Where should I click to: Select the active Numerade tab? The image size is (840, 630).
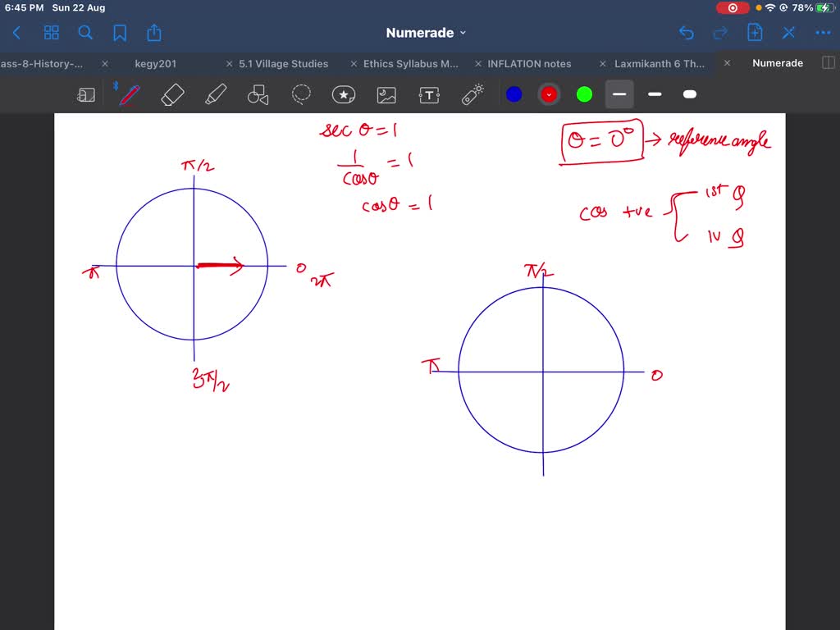coord(778,63)
